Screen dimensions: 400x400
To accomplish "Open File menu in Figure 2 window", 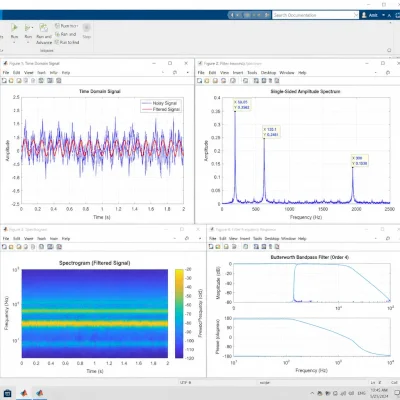I will click(201, 72).
